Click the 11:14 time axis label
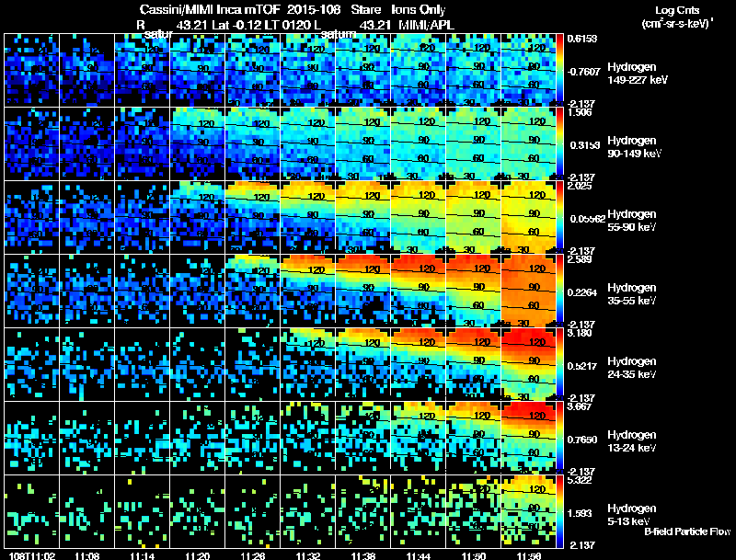Viewport: 736px width, 560px height. tap(143, 555)
